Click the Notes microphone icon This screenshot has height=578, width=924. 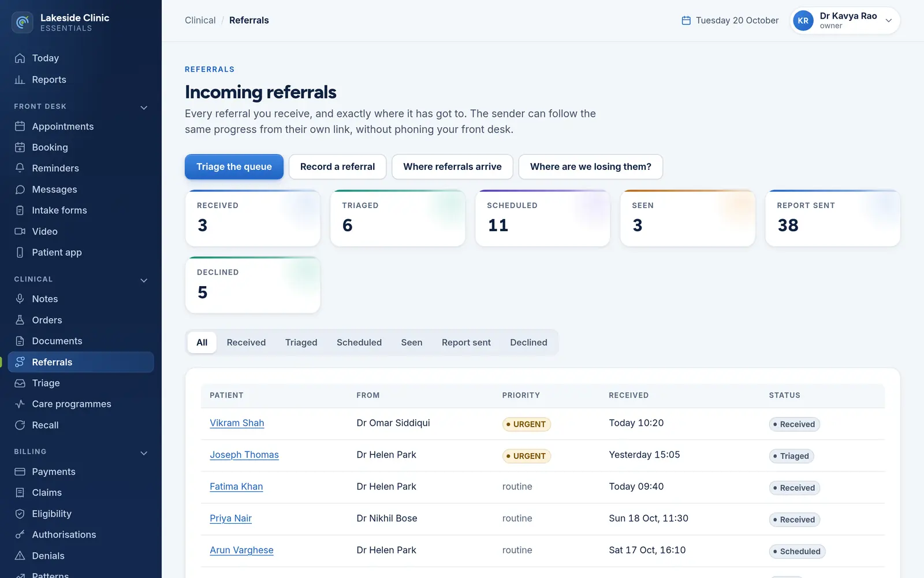[20, 299]
